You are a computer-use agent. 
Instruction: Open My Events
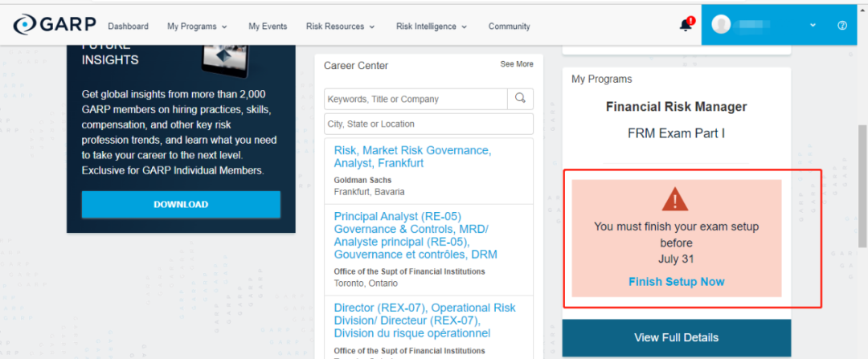pyautogui.click(x=268, y=27)
